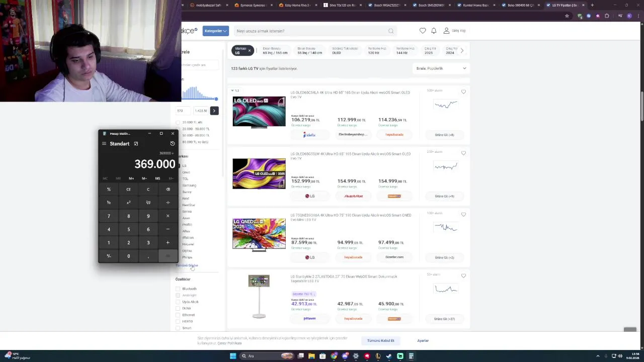Favorite the LG StanbyMe 2 product heart
644x362 pixels.
[463, 276]
